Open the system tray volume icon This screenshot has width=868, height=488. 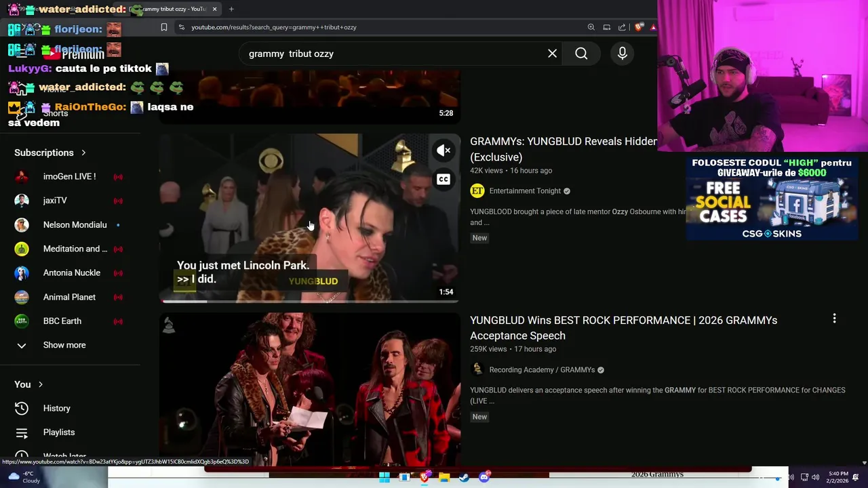point(815,477)
